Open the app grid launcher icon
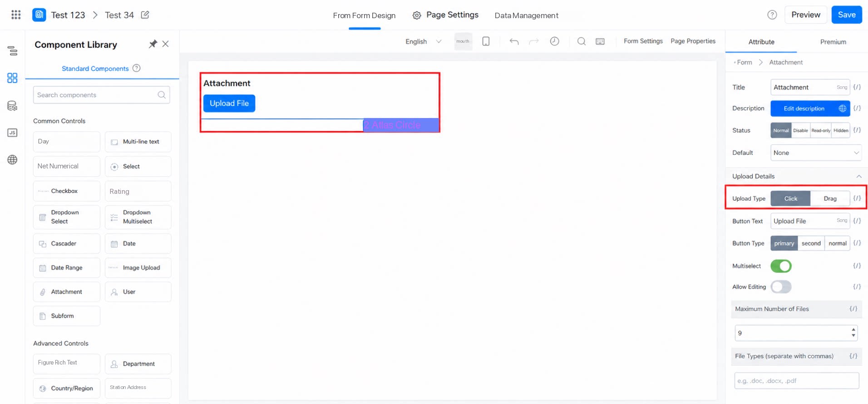The width and height of the screenshot is (868, 404). coord(16,15)
